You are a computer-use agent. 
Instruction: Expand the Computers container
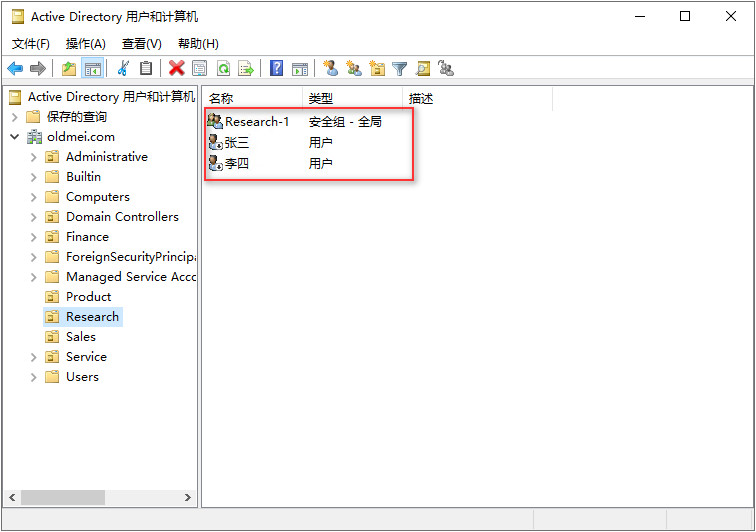tap(33, 197)
